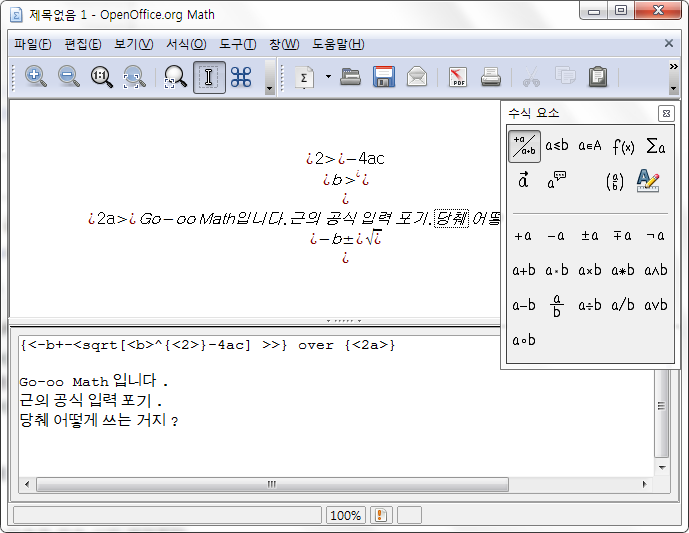Select the Attributes category vector a
The image size is (689, 533).
[523, 181]
